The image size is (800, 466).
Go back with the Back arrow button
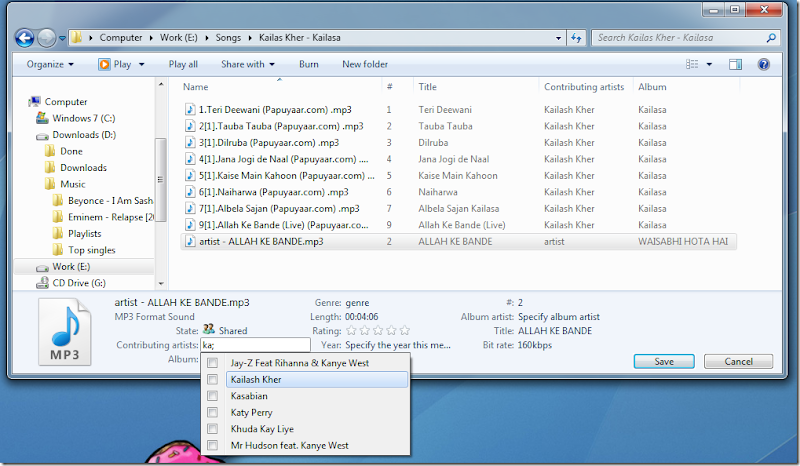(x=24, y=38)
